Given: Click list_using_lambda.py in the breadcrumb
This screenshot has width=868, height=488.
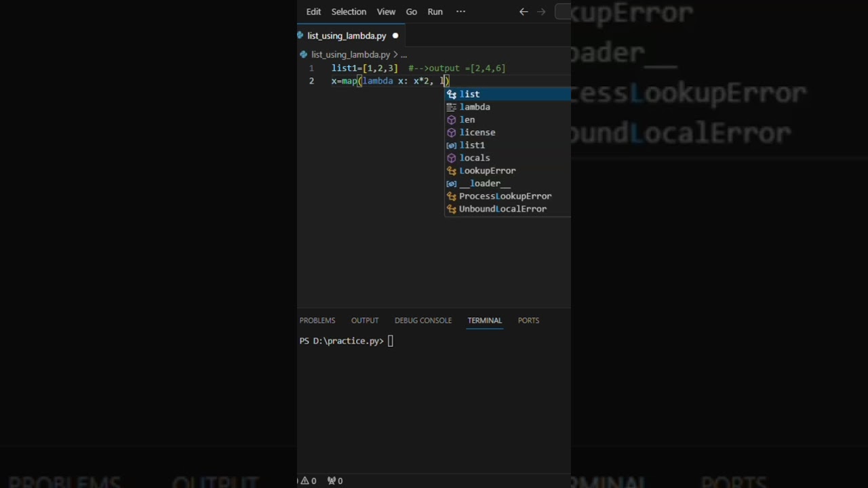Looking at the screenshot, I should tap(350, 54).
